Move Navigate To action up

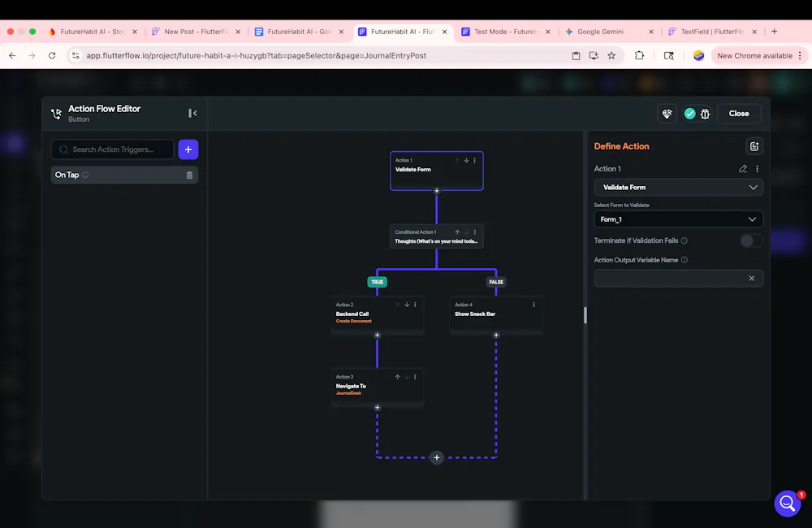[397, 377]
